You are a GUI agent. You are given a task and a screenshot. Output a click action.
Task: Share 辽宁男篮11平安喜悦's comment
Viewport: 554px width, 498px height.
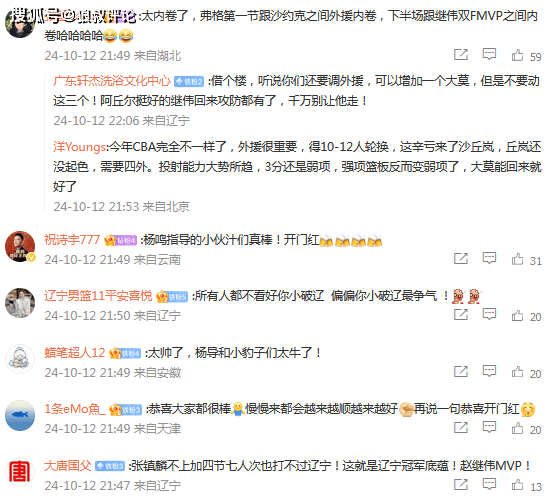[x=461, y=315]
